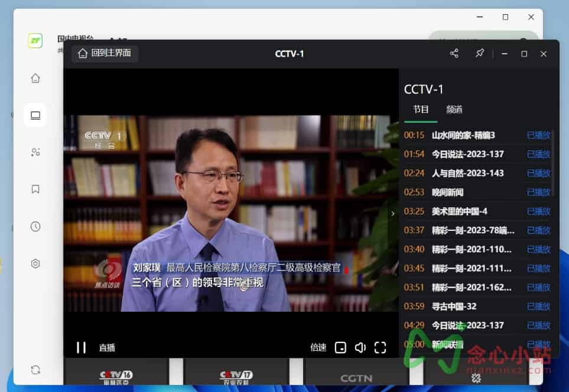Select program 山水间的家-精编3

477,135
